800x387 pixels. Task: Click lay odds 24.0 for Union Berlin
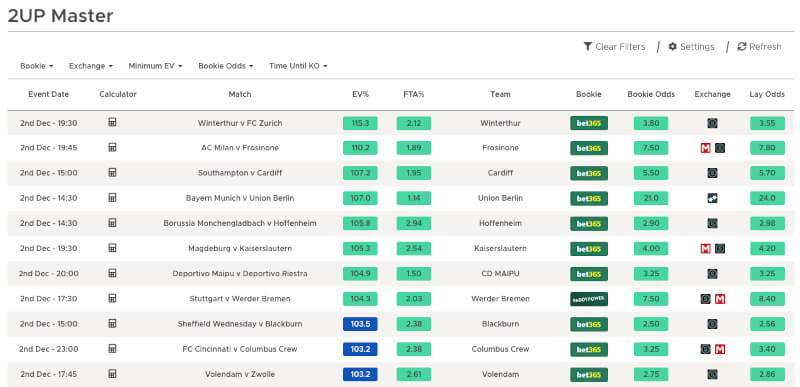[767, 198]
